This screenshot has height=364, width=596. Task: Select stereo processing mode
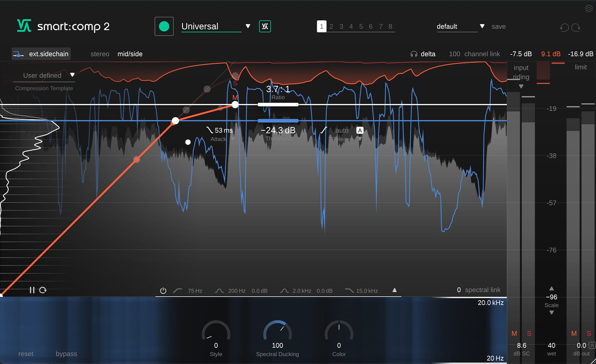(100, 54)
